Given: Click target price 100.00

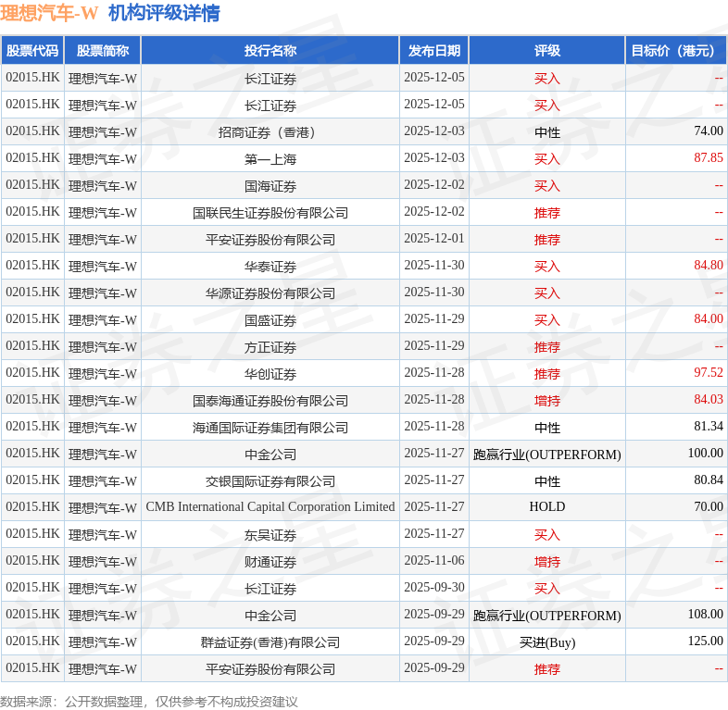Looking at the screenshot, I should [x=705, y=453].
